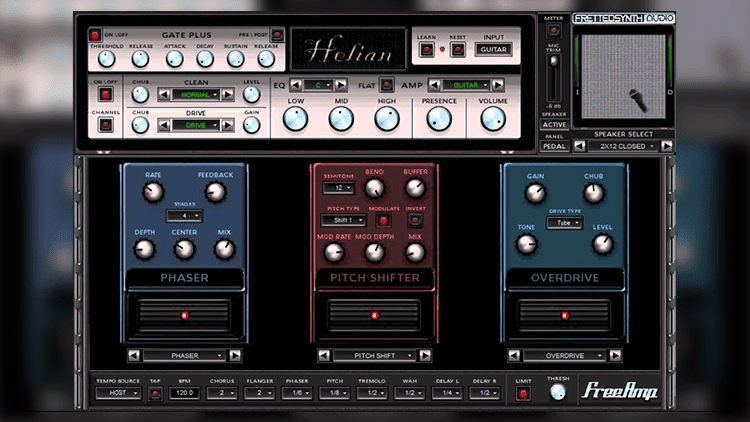Open the Phaser effect selector dropdown
The image size is (750, 422).
pyautogui.click(x=185, y=355)
